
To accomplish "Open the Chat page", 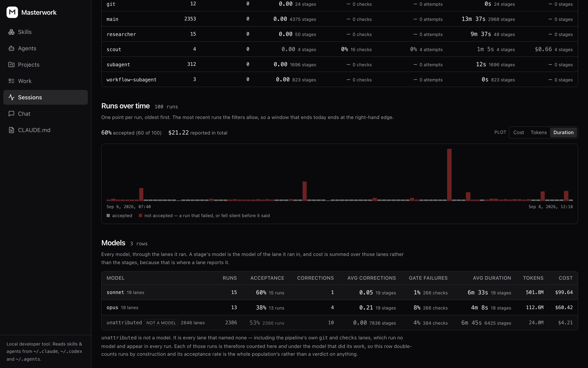I will 46,114.
